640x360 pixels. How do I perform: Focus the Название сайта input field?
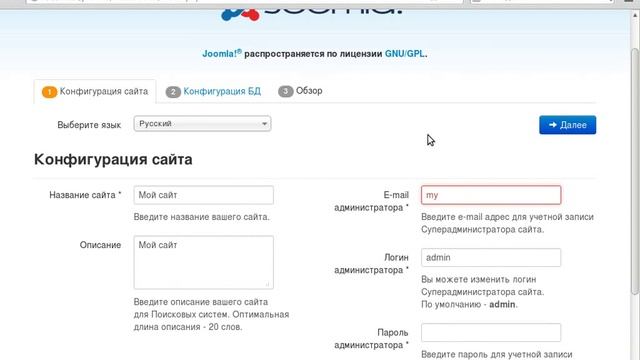tap(204, 195)
